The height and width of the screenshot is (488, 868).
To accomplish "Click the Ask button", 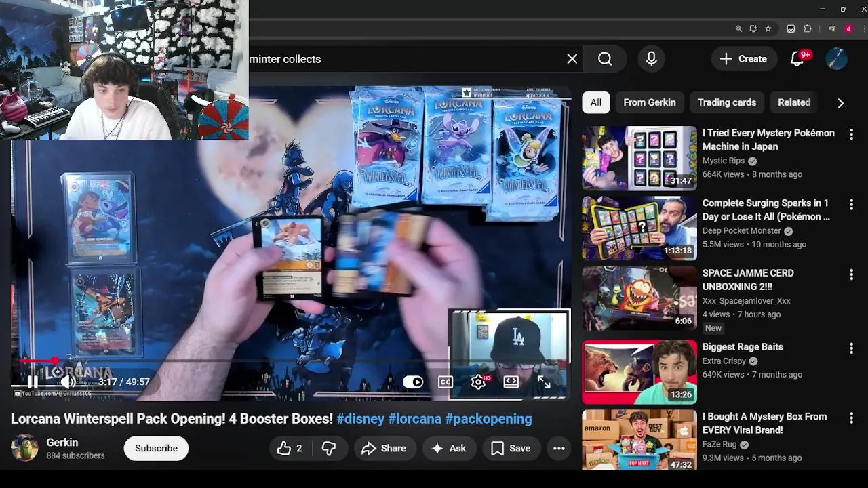I will click(x=448, y=448).
